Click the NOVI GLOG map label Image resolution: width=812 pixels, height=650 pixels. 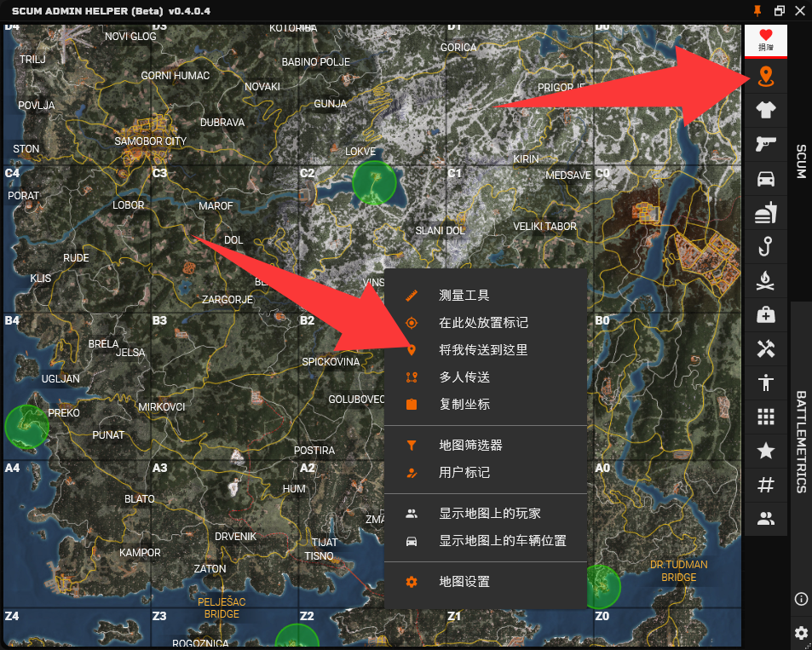click(x=130, y=37)
